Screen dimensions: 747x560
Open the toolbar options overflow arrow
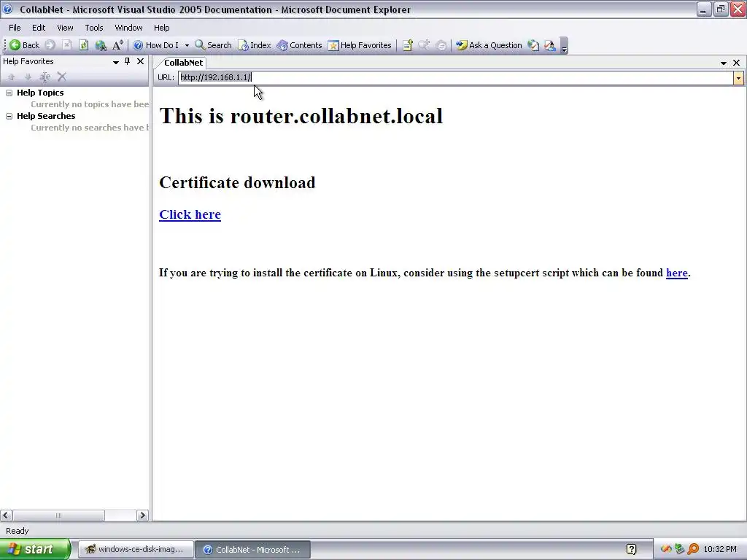click(x=564, y=46)
